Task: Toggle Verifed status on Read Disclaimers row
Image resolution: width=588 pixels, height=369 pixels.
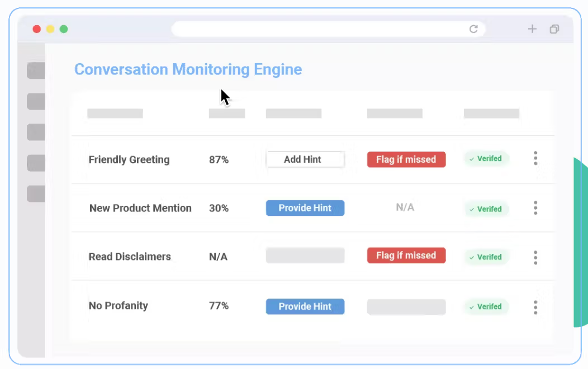Action: point(486,257)
